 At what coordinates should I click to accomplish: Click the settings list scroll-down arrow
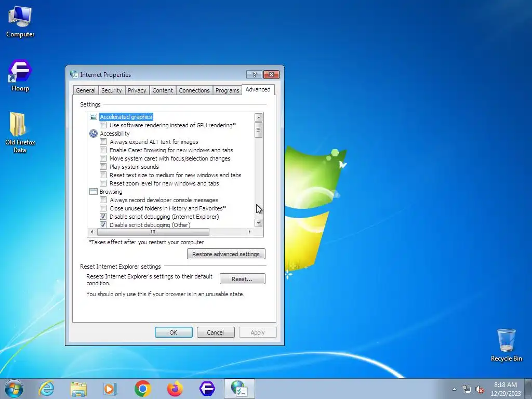[x=259, y=223]
